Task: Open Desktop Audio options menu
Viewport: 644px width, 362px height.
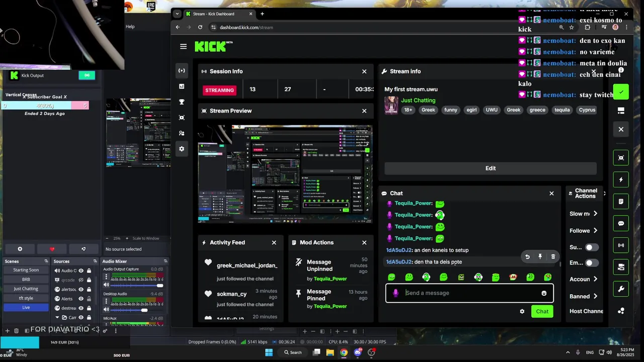Action: pyautogui.click(x=106, y=302)
